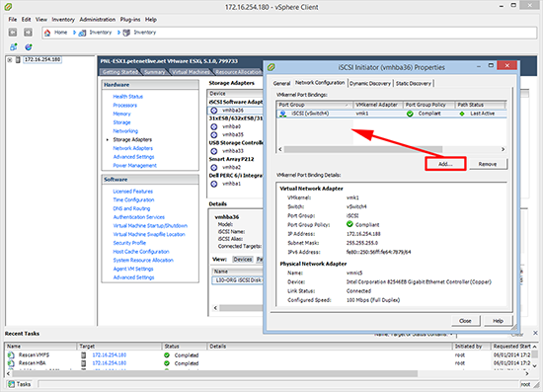
Task: Open the Virtual Machines tab
Action: [x=191, y=72]
